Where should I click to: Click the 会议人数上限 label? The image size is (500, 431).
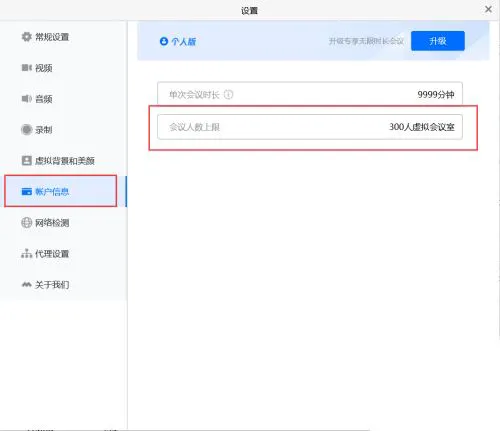pos(194,127)
